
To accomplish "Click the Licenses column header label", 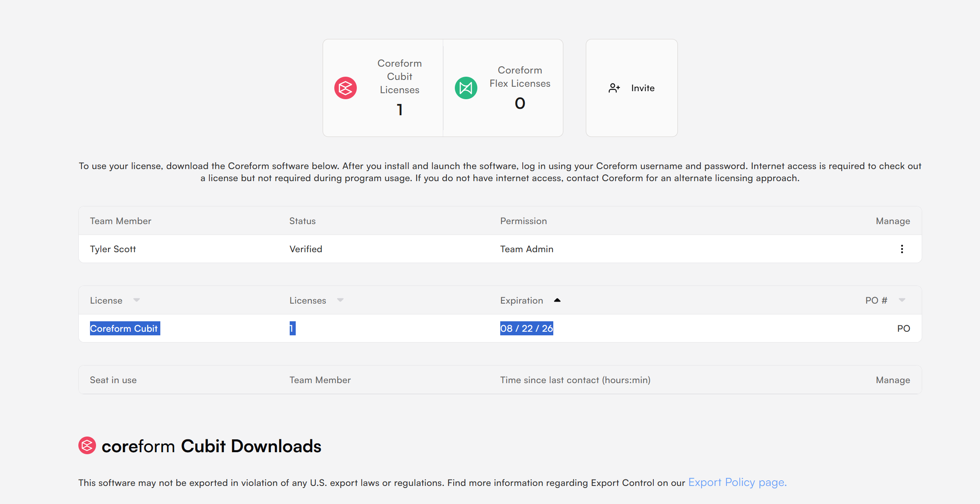I will click(x=308, y=300).
